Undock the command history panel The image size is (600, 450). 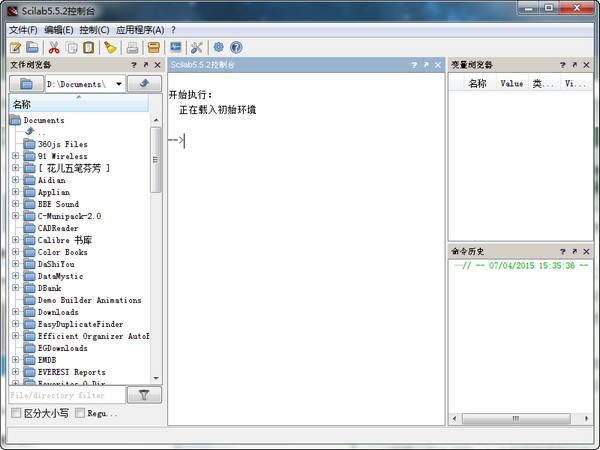(574, 251)
